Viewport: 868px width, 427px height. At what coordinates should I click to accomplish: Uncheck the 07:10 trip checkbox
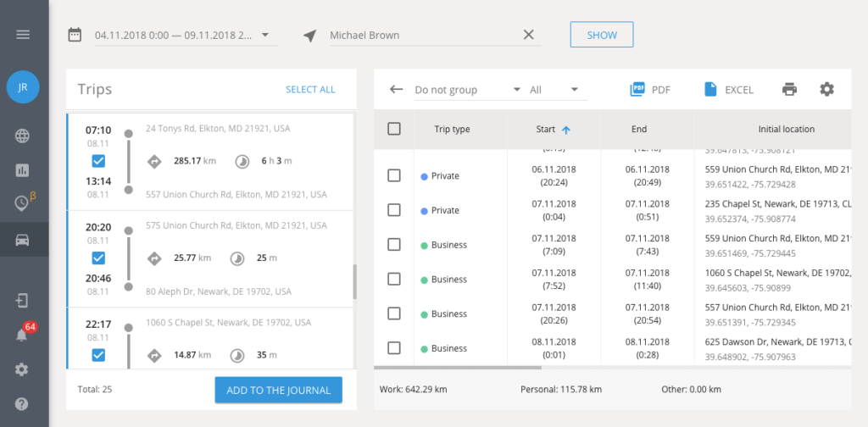(98, 161)
